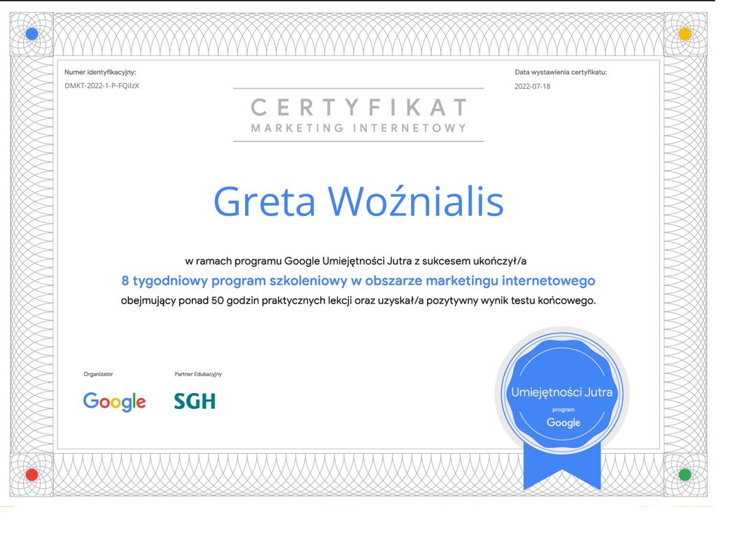756x556 pixels.
Task: Click the issue date 2022-07-18
Action: 532,86
